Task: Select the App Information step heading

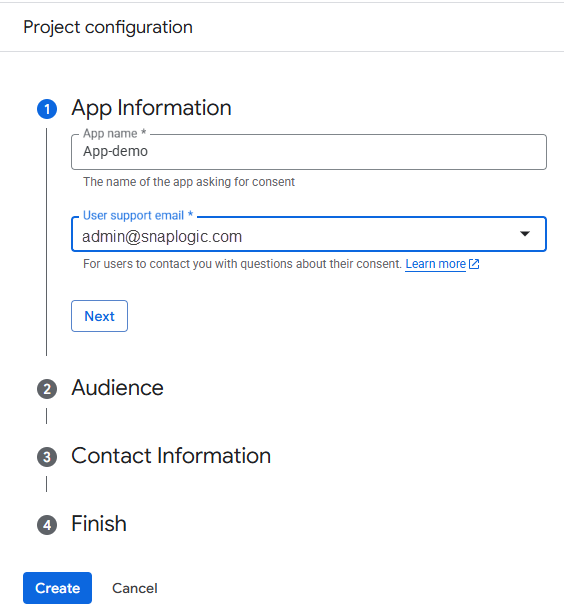Action: point(152,108)
